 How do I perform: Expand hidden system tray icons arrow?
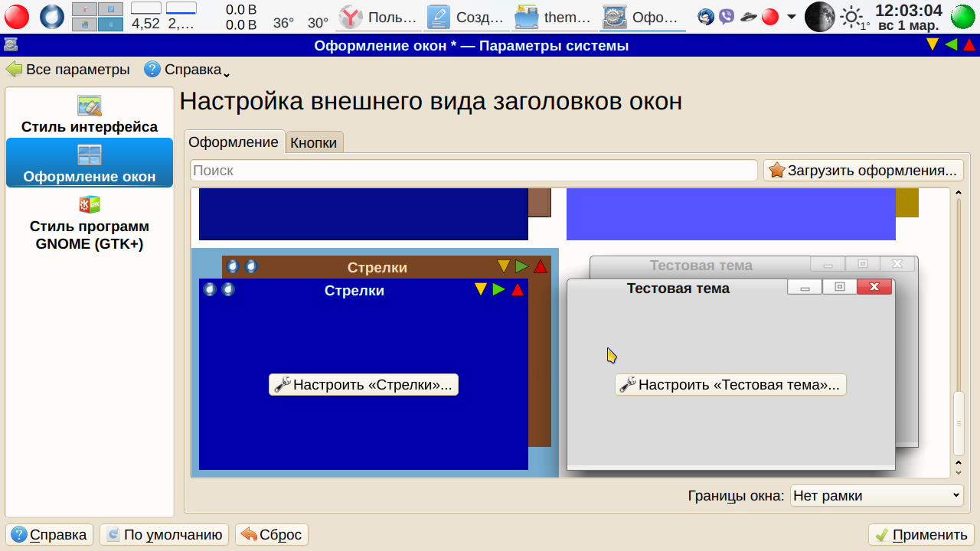(791, 17)
